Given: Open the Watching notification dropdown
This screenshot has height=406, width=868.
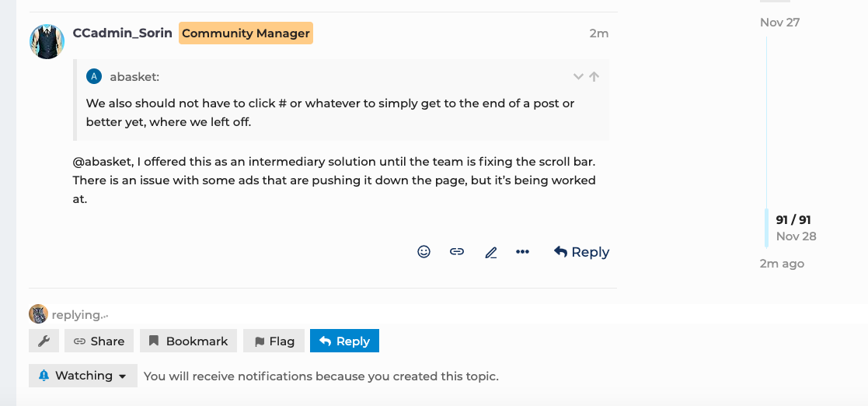Looking at the screenshot, I should (83, 376).
